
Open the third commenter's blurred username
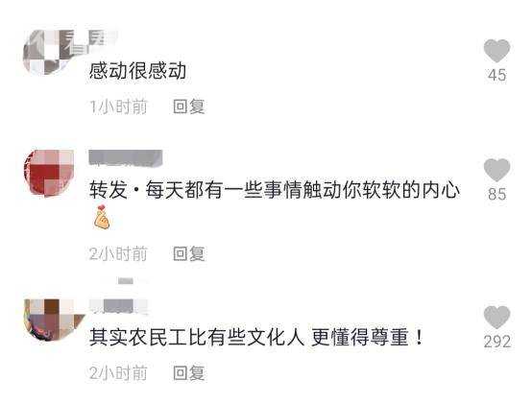[x=119, y=306]
